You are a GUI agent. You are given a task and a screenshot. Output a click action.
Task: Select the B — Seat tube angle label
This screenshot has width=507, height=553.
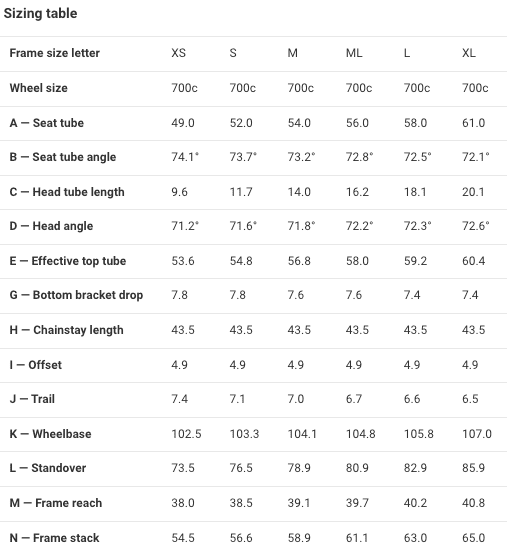click(63, 157)
